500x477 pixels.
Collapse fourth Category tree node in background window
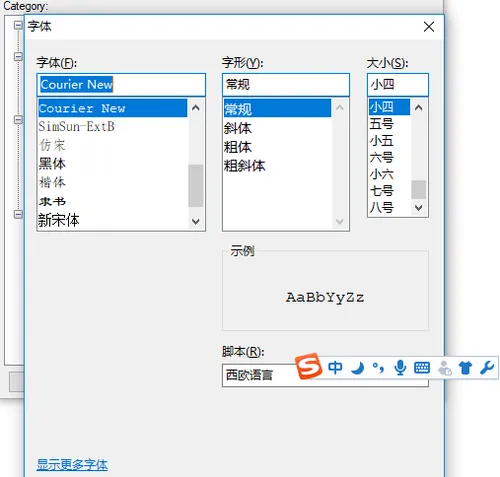point(18,214)
